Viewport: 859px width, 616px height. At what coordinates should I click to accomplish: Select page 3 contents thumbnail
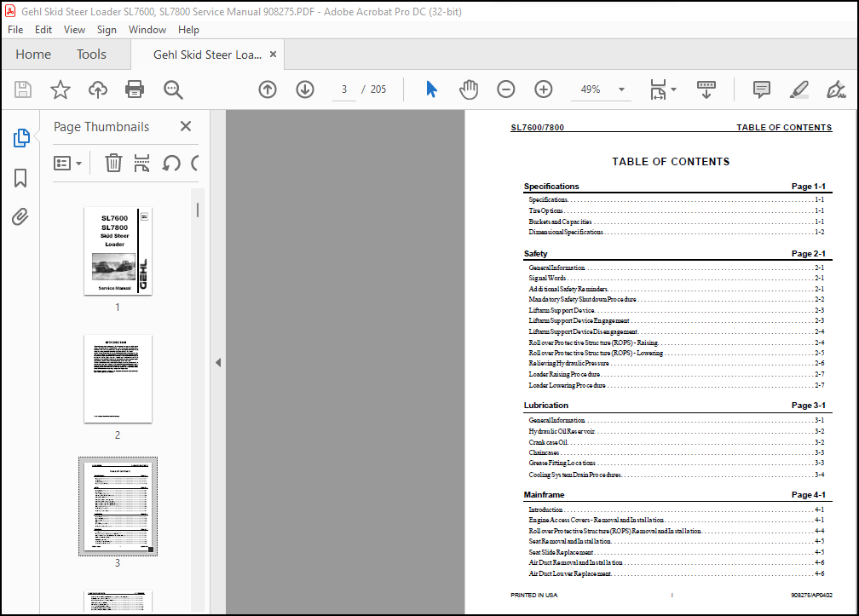118,506
